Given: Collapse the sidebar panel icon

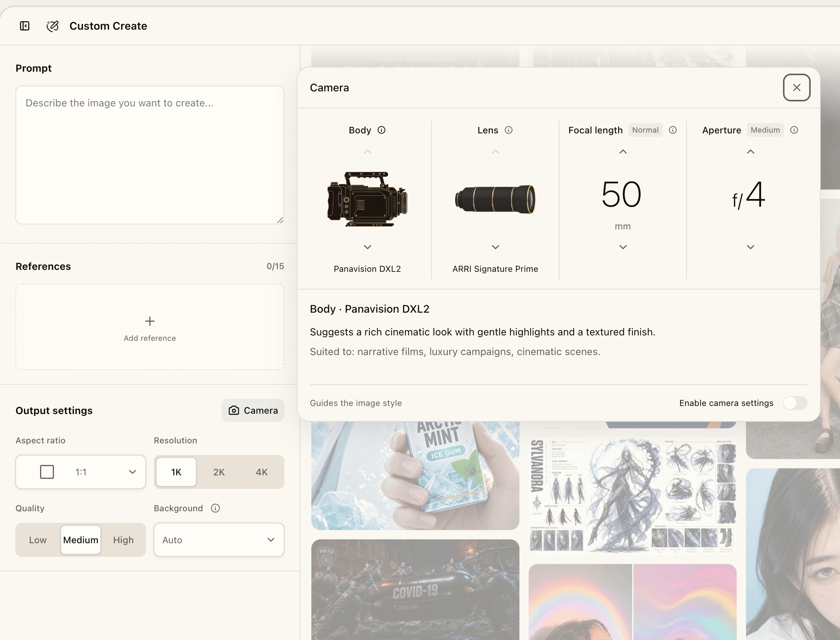Looking at the screenshot, I should [x=25, y=26].
